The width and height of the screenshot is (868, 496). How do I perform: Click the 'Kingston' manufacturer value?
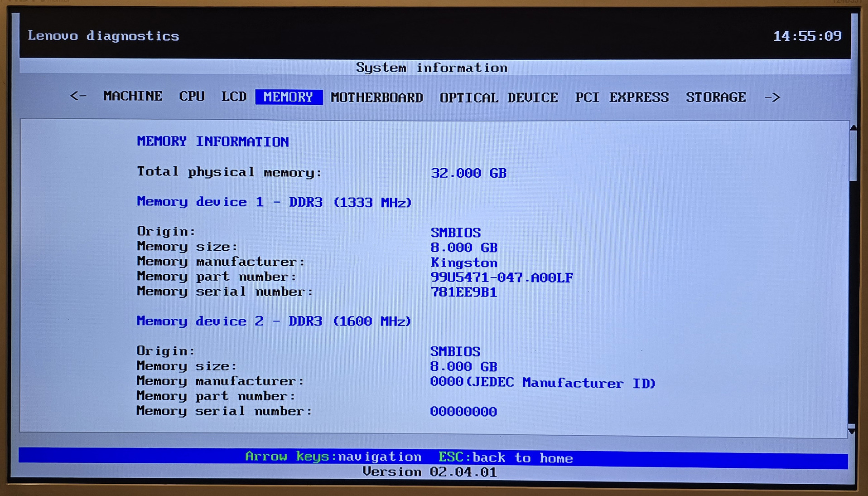[464, 263]
